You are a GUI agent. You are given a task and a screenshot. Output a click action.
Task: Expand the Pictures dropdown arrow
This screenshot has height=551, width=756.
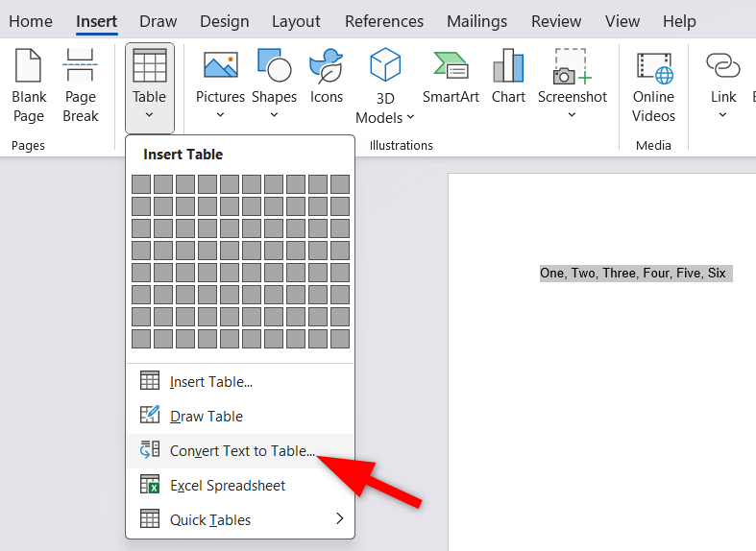pos(220,114)
